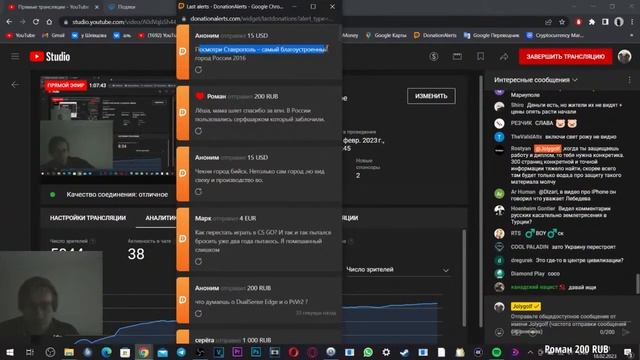Switch to the Подарки browser tab
Screen dimensions: 640x360
point(127,7)
